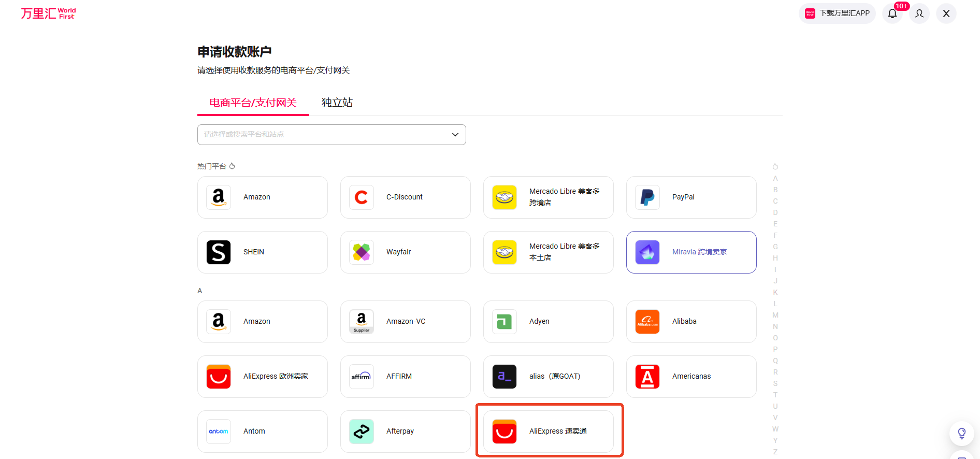The height and width of the screenshot is (459, 980).
Task: Click the Mercado Libre 本土店 logo
Action: [505, 252]
